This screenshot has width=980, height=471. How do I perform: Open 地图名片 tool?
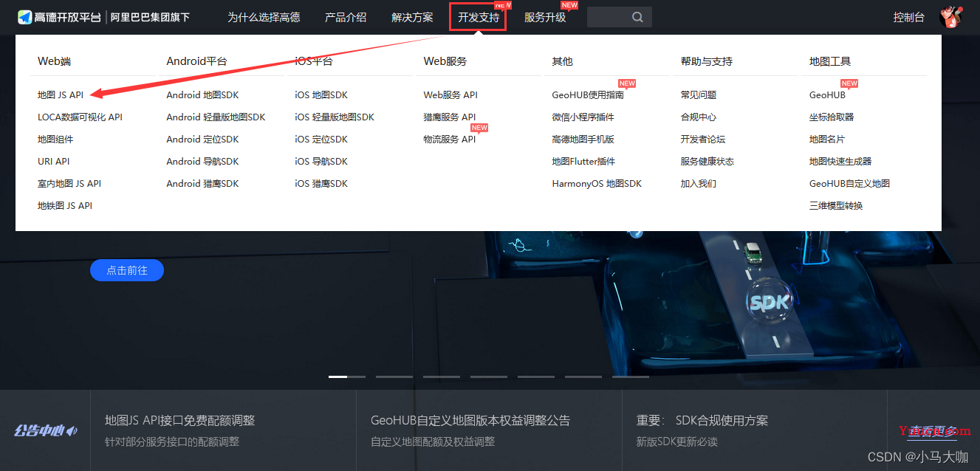click(x=827, y=139)
